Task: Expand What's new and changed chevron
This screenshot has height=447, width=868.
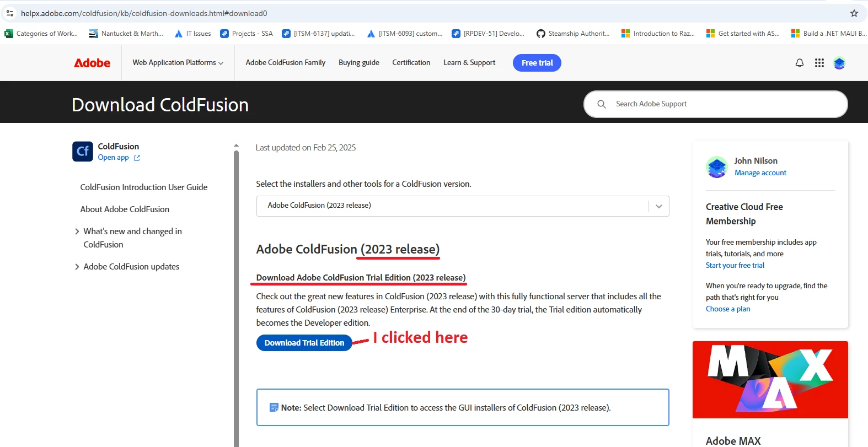Action: click(77, 231)
